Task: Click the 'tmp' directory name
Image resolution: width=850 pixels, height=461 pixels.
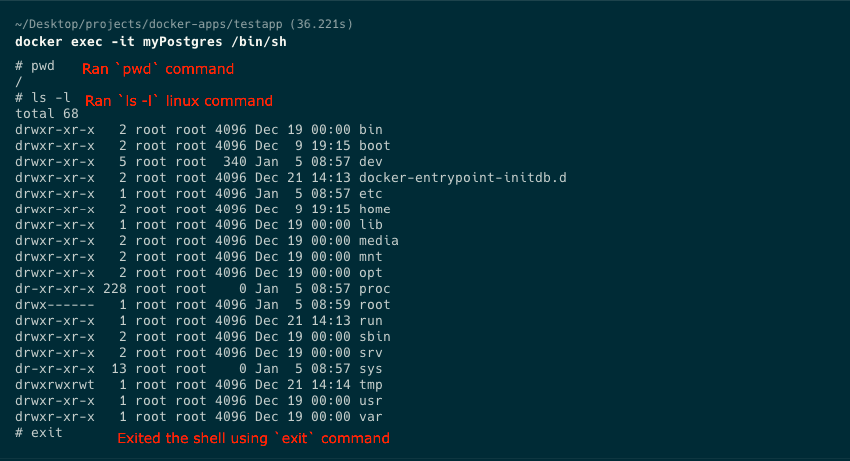Action: click(370, 385)
